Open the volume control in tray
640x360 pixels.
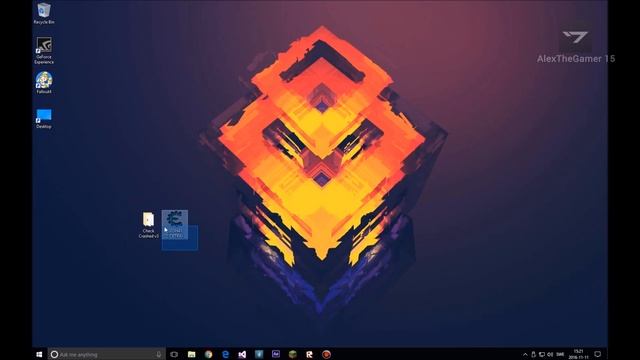(550, 354)
